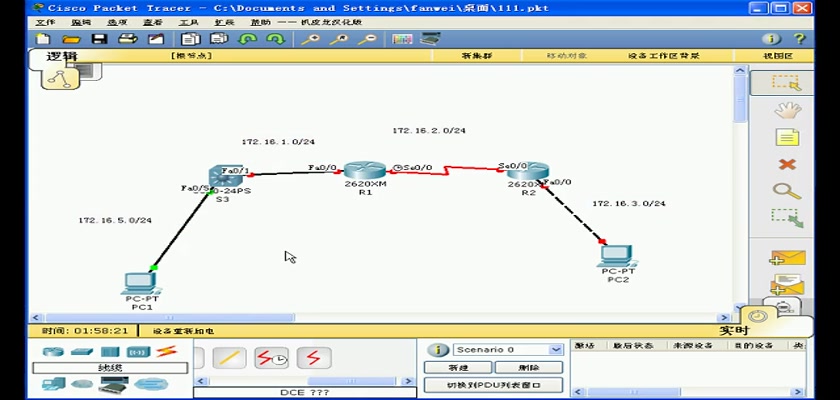Switch to the 逻辑 (Logical) workspace tab
The height and width of the screenshot is (400, 840).
(63, 57)
